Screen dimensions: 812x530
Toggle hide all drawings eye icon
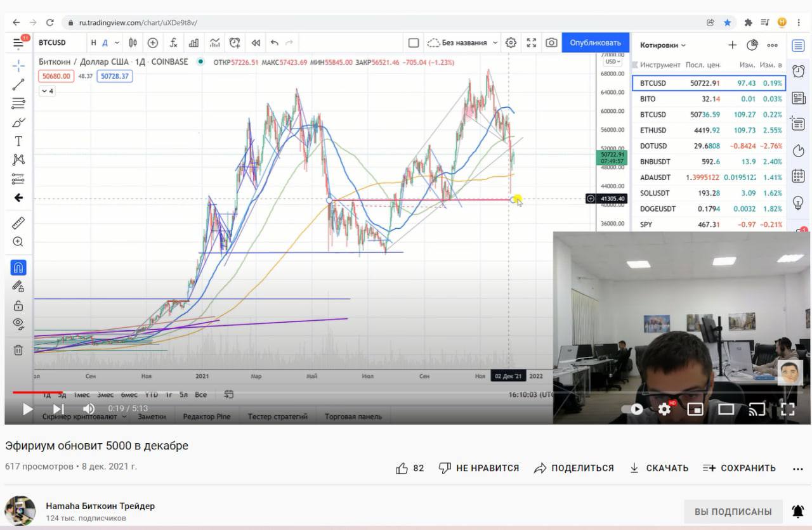[x=18, y=323]
